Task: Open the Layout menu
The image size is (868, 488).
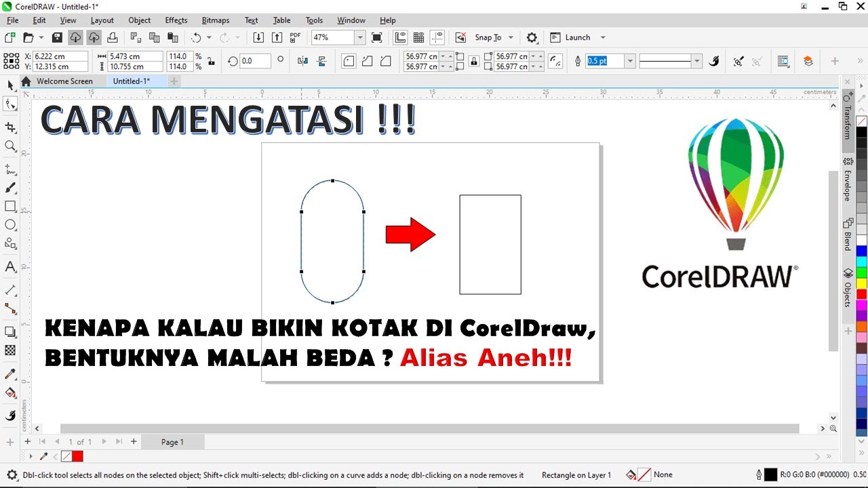Action: tap(102, 20)
